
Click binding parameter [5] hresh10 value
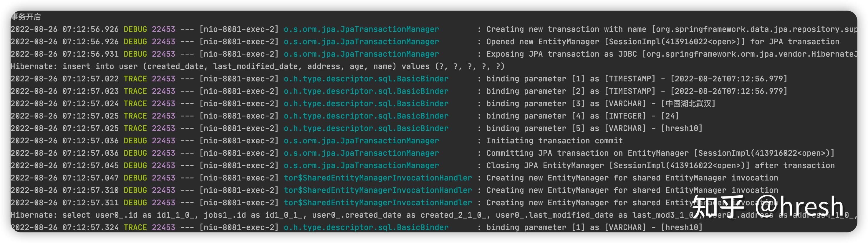click(682, 128)
